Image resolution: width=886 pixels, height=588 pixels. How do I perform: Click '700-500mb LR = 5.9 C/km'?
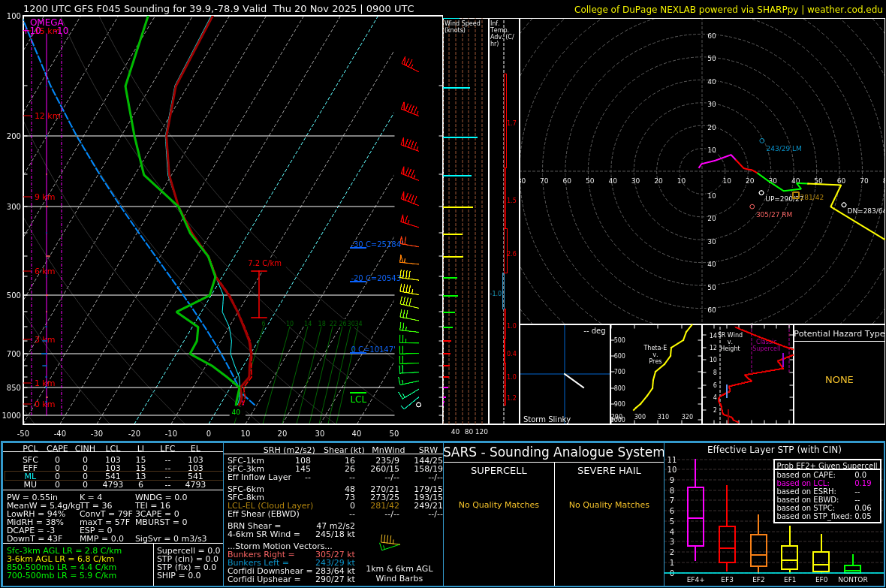click(62, 575)
